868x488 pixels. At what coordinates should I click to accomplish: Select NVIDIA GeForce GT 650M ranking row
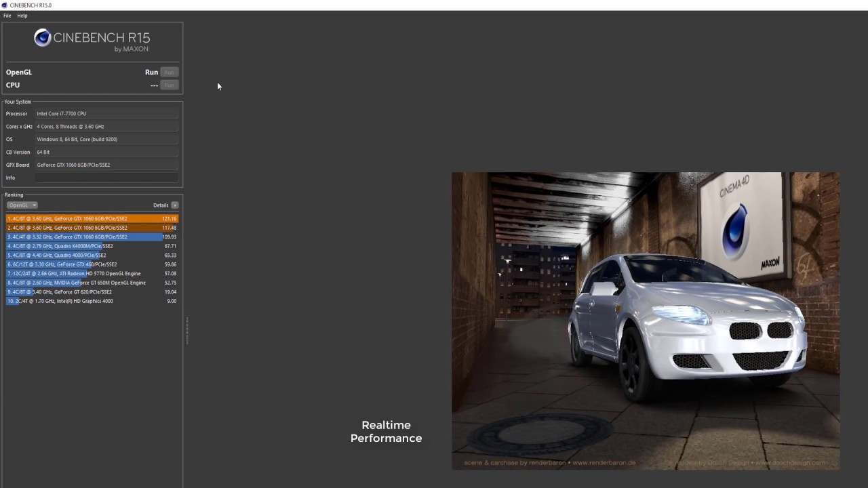pyautogui.click(x=92, y=283)
